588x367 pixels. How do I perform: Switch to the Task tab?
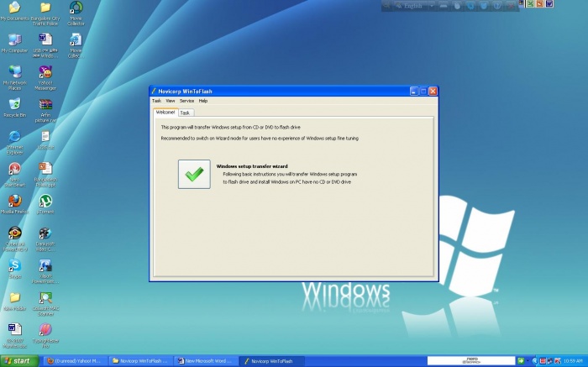(x=186, y=113)
